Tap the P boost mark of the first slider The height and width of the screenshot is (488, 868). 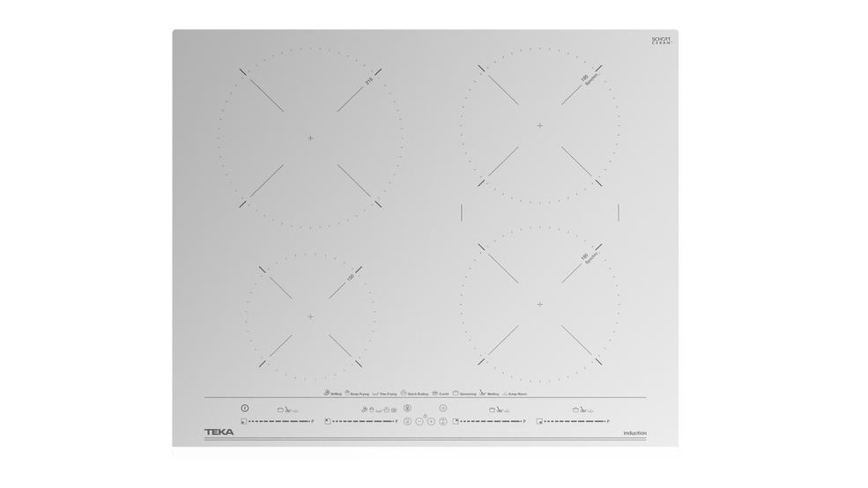pyautogui.click(x=313, y=422)
